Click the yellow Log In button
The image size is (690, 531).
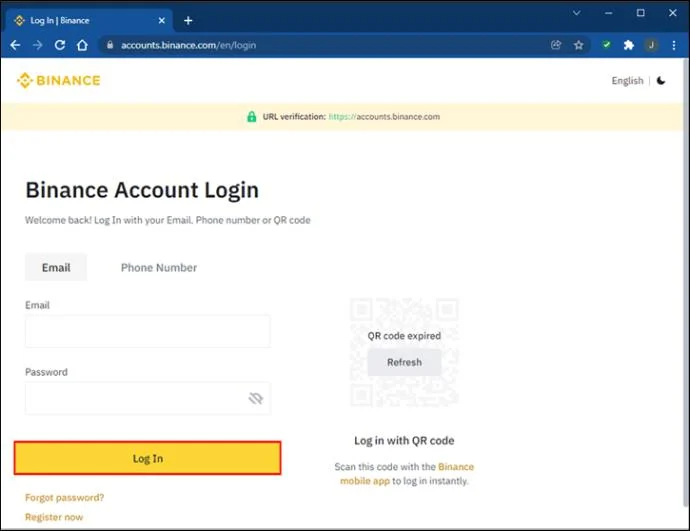(147, 458)
